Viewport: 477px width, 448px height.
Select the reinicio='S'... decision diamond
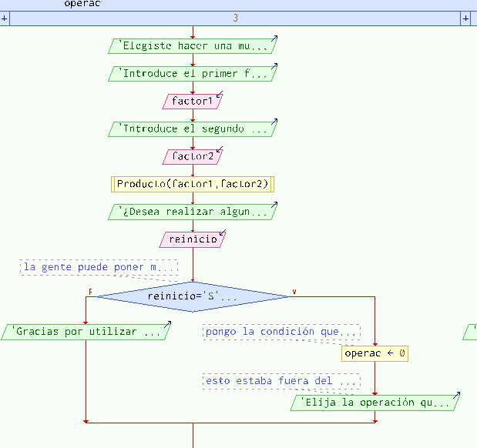pos(193,296)
